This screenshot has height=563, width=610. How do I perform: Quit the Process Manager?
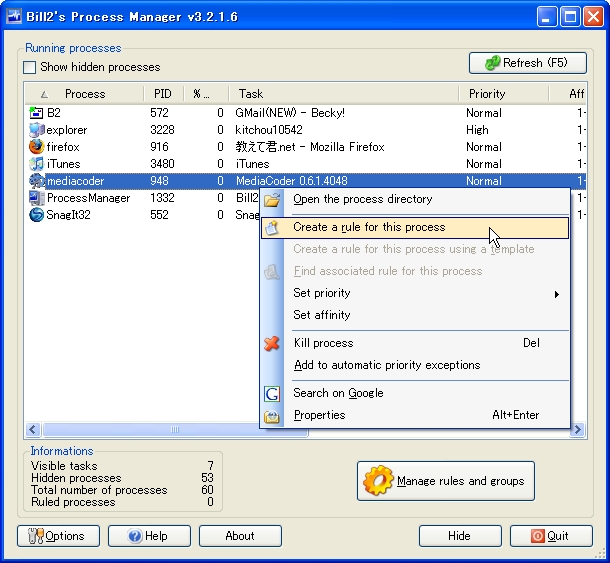pyautogui.click(x=551, y=536)
